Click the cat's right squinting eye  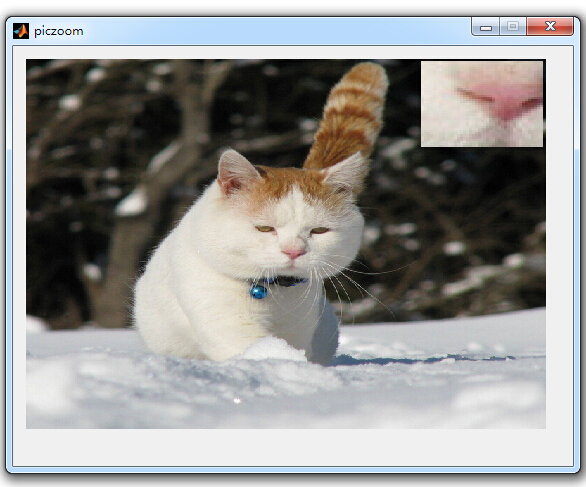click(x=320, y=230)
